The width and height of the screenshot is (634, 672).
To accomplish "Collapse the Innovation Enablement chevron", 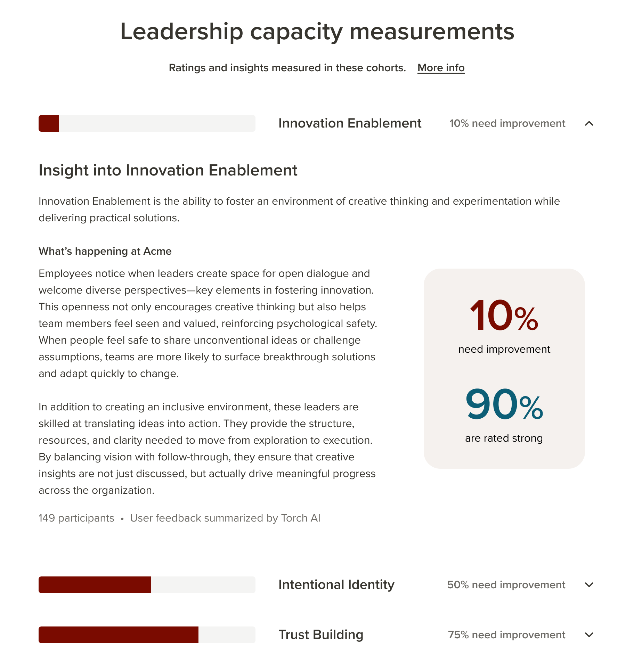I will click(589, 123).
